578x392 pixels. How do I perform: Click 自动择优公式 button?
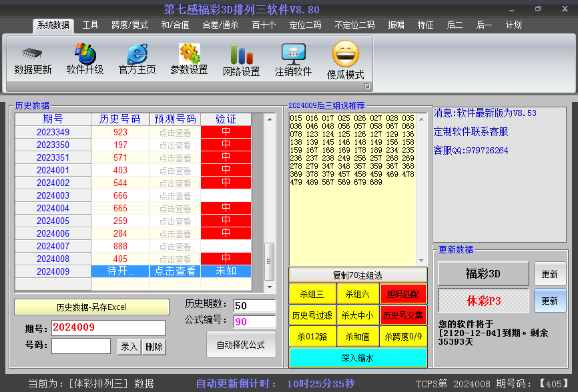click(x=241, y=345)
